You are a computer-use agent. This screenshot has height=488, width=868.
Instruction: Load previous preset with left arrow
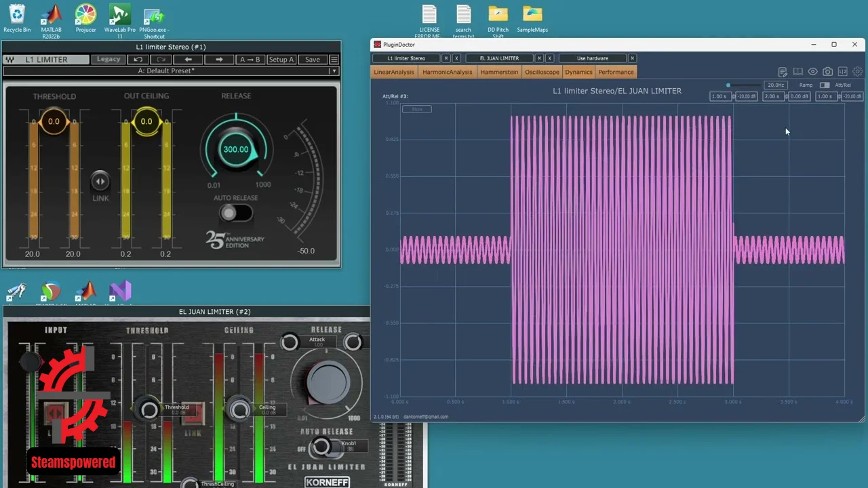(x=189, y=60)
